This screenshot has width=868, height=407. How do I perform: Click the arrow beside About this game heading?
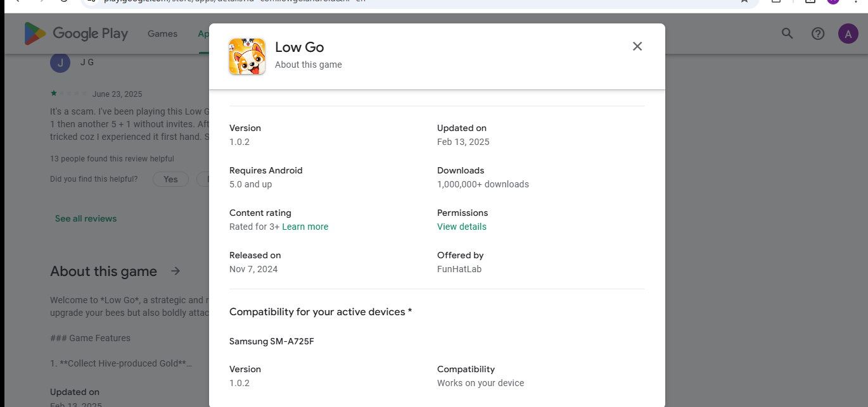(x=176, y=271)
